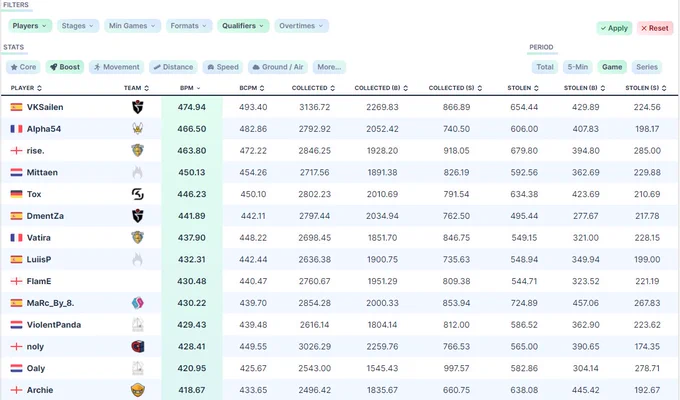Click the team logo in rise. row
This screenshot has width=680, height=400.
137,150
